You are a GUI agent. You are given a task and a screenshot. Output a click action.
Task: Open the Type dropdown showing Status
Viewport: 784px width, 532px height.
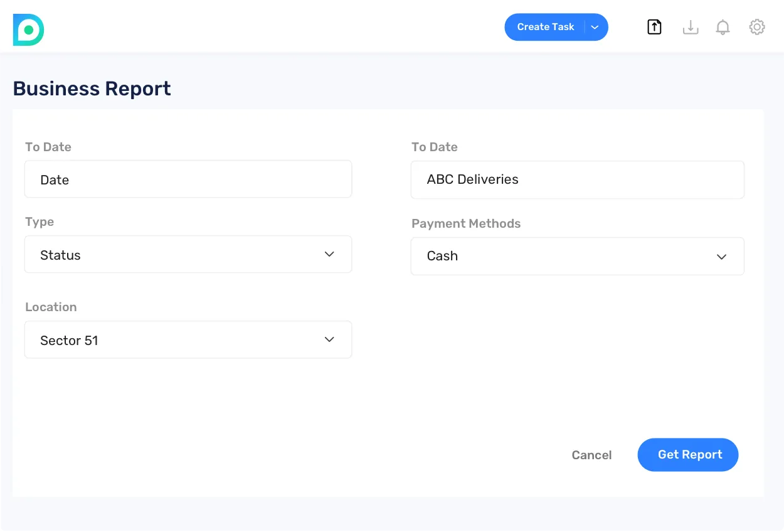coord(188,255)
